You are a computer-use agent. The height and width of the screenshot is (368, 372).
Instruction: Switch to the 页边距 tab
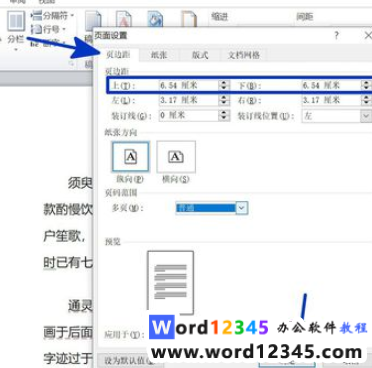tap(118, 55)
